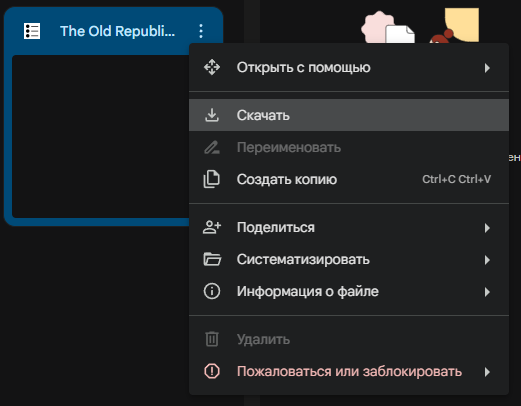
Task: Click the white document illustration behind menu
Action: tap(400, 34)
